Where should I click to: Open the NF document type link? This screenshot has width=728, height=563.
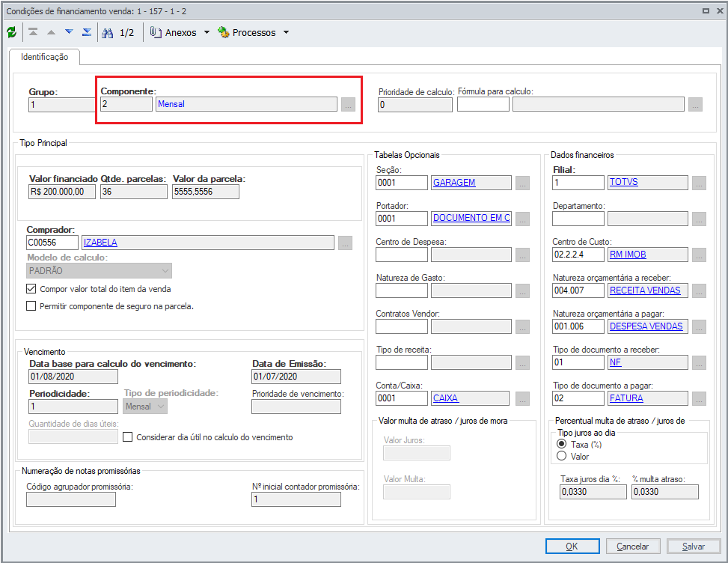615,362
